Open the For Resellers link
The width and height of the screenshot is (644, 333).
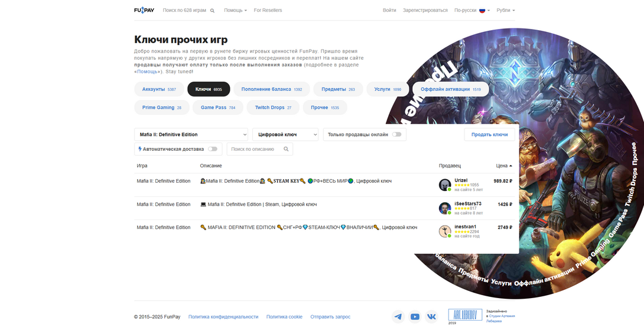(268, 10)
